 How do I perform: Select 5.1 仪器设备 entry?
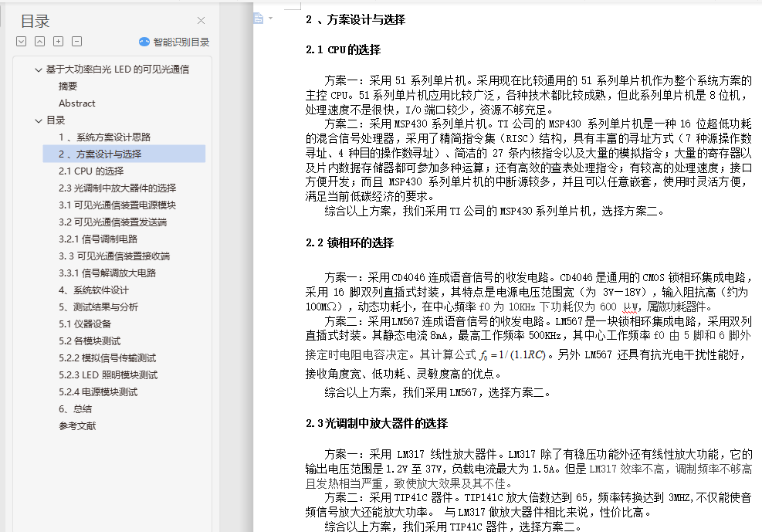click(85, 324)
